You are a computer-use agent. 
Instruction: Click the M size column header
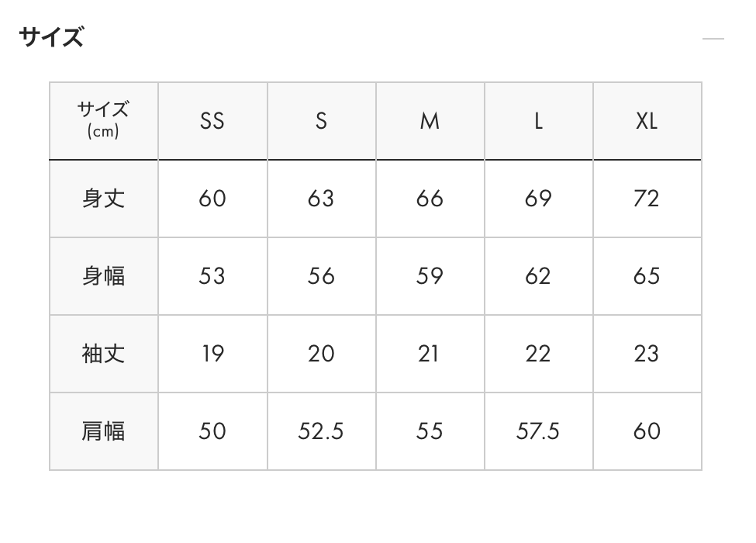[430, 121]
